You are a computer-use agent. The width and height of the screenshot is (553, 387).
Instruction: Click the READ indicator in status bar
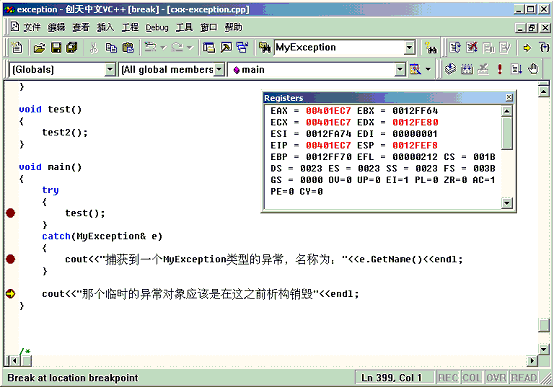coord(524,378)
